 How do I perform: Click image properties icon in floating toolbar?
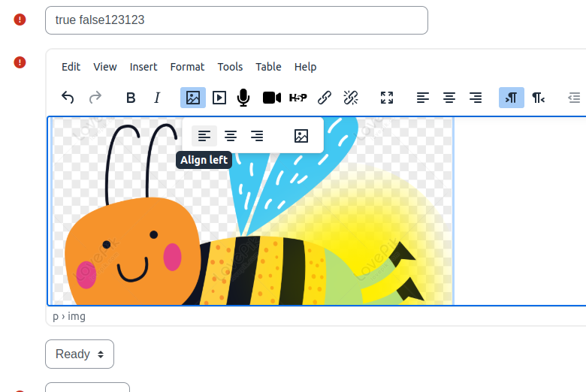301,136
